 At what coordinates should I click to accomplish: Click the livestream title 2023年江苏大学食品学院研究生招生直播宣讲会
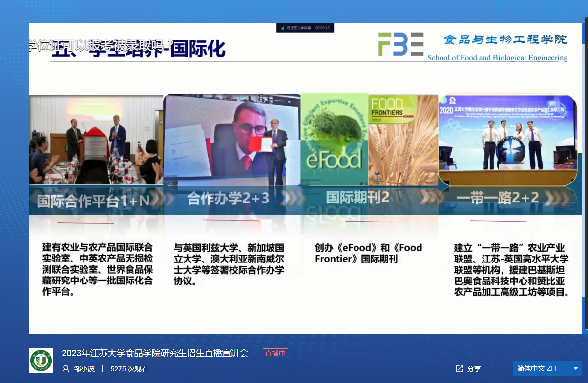point(155,353)
